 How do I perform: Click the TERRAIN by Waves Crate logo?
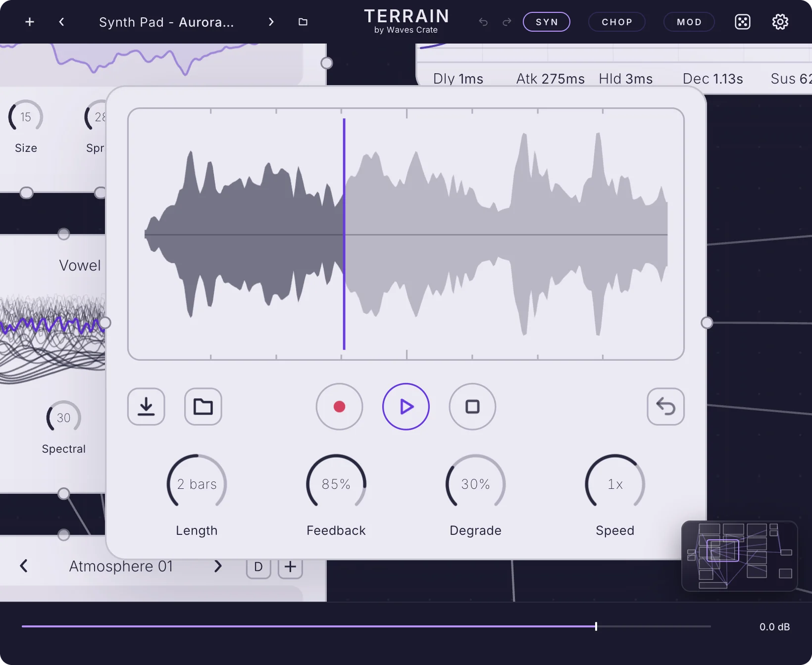406,21
